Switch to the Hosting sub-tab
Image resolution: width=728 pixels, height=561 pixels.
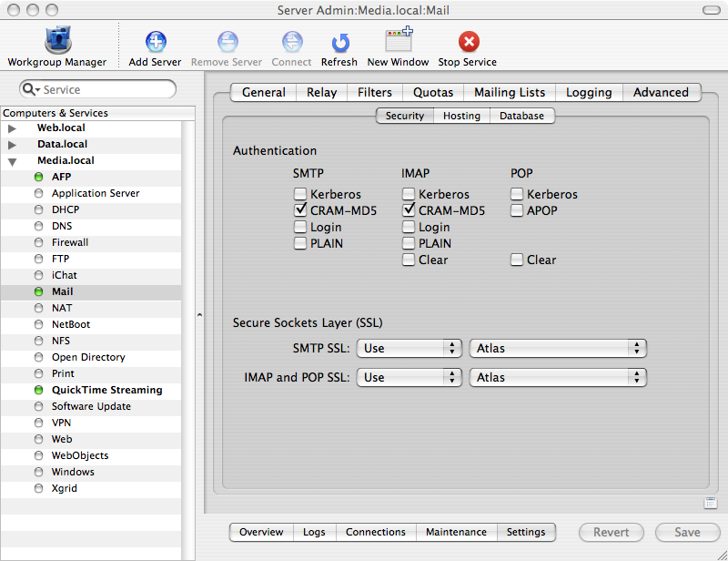(x=461, y=116)
